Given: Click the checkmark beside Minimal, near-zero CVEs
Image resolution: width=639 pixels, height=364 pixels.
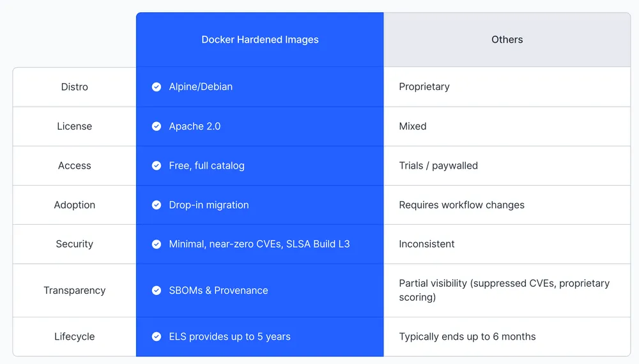Looking at the screenshot, I should (x=157, y=244).
